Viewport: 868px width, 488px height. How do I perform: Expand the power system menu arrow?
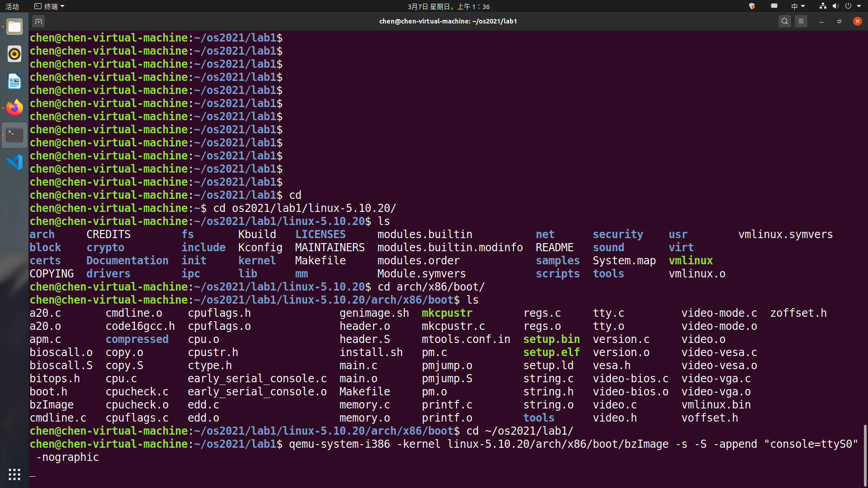[859, 6]
